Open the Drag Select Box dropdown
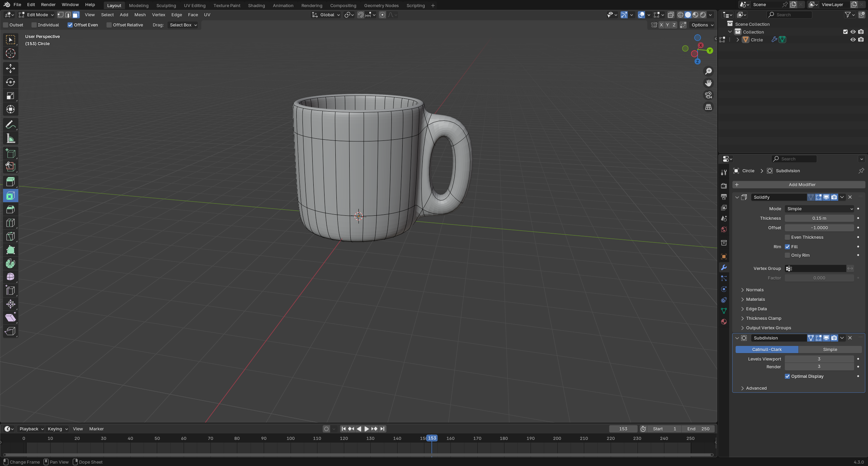The height and width of the screenshot is (466, 868). tap(183, 25)
